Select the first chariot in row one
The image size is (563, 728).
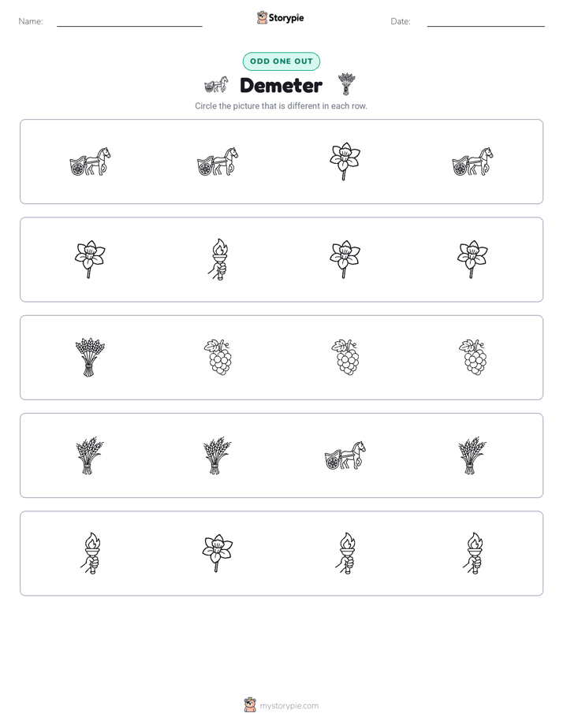click(90, 162)
